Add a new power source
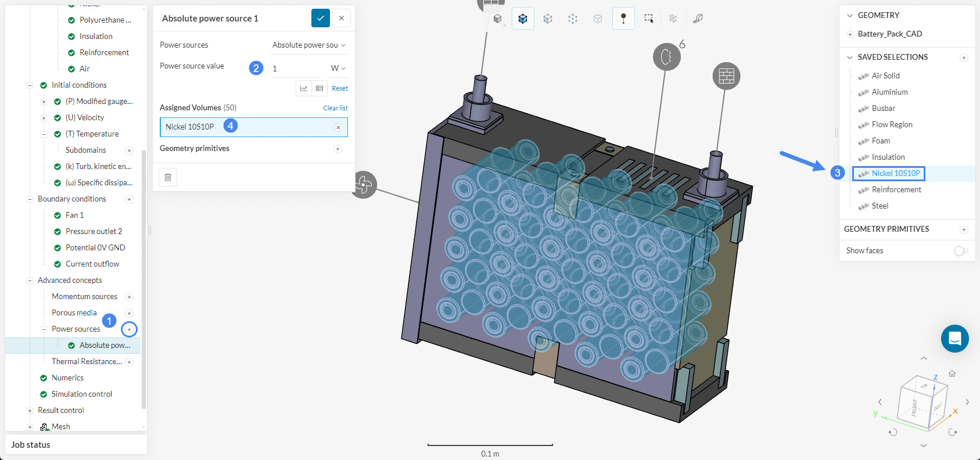Viewport: 980px width, 460px height. point(130,329)
